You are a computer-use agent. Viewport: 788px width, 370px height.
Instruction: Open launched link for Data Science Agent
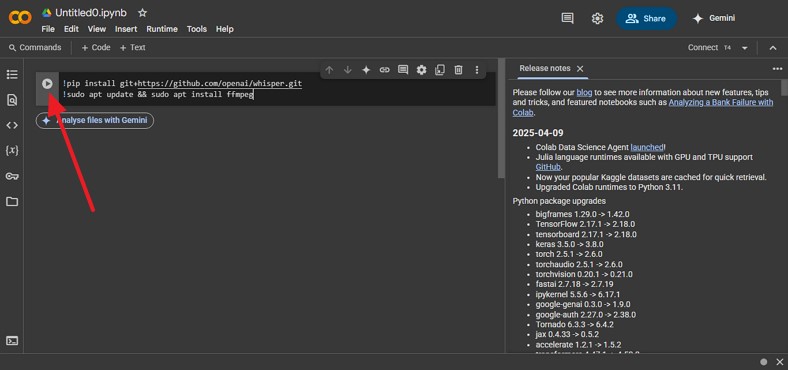[647, 147]
